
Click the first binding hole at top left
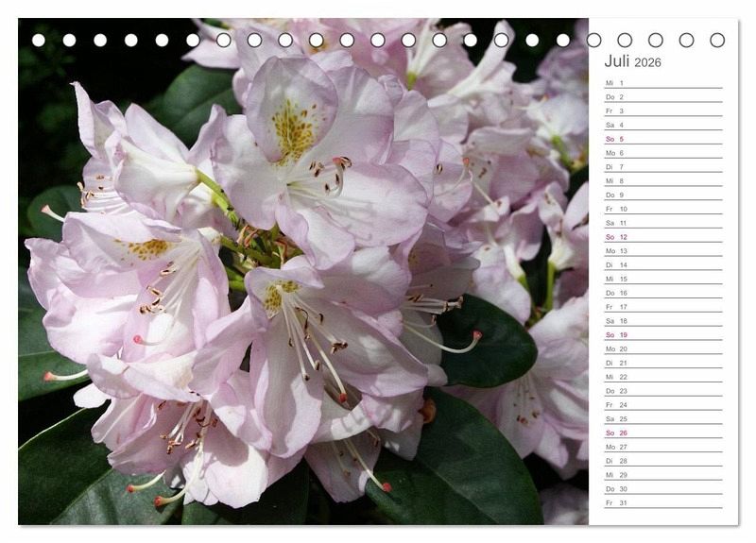[x=39, y=40]
